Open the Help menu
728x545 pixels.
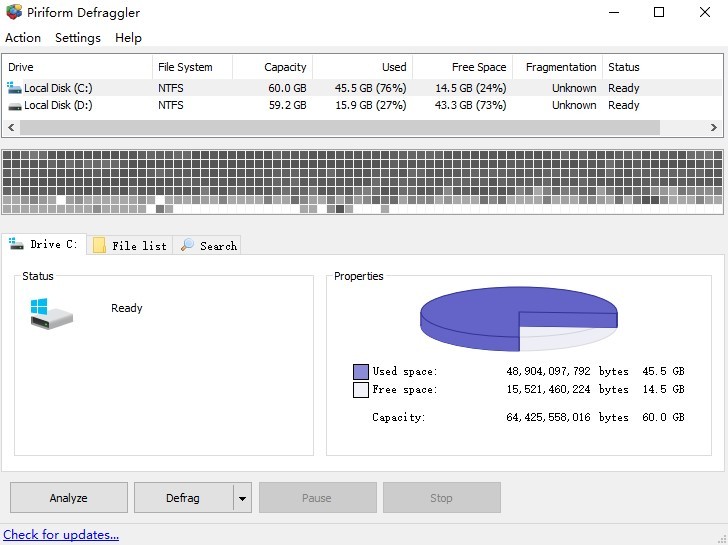[x=128, y=38]
